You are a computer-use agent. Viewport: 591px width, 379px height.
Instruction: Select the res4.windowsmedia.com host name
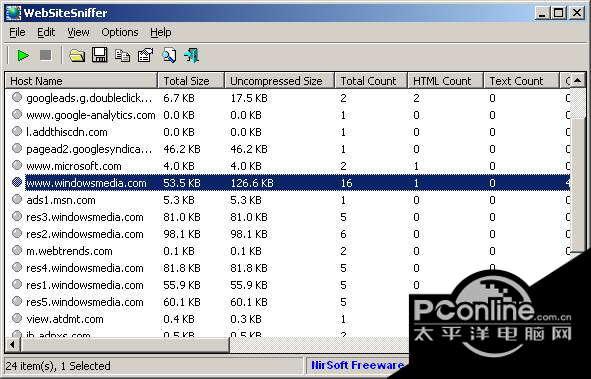(x=85, y=268)
